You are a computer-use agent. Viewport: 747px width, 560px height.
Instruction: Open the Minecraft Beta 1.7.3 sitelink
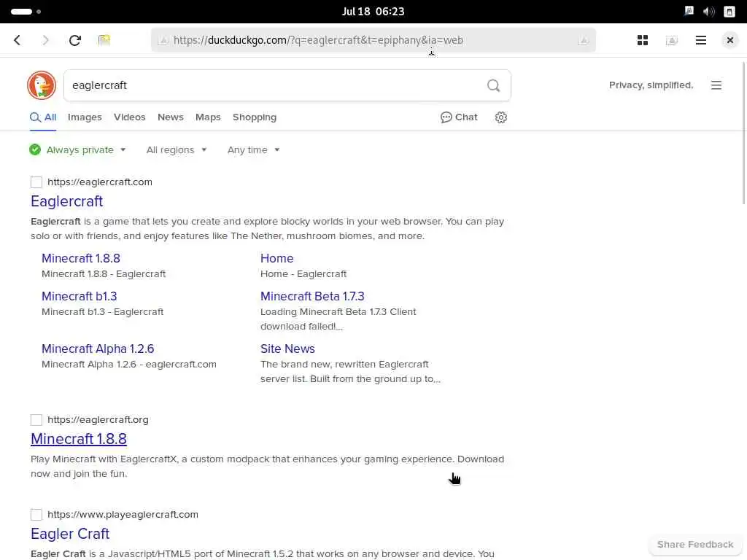(312, 296)
